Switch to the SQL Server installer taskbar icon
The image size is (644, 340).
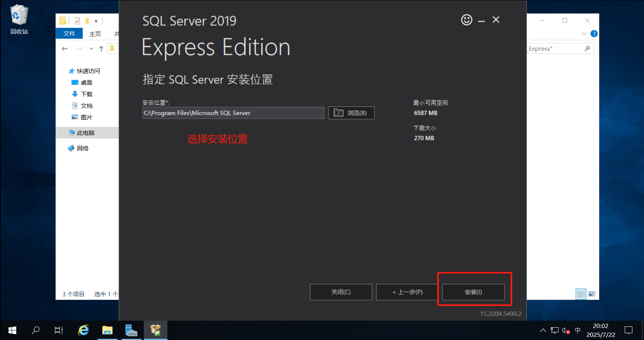155,330
